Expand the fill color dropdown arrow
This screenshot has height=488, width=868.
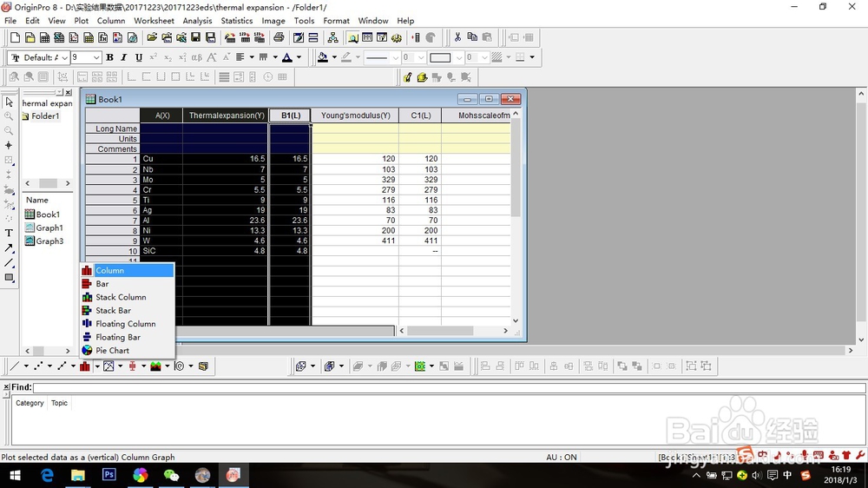point(334,57)
